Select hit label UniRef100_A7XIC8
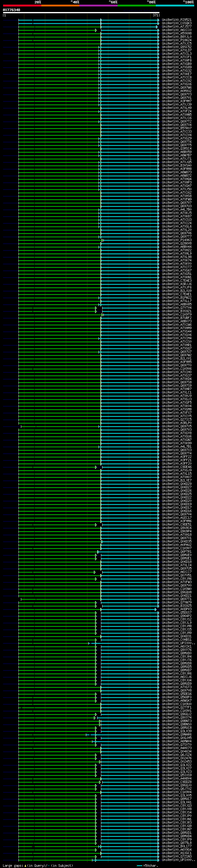Screen dimensions: 197x868 click(177, 78)
